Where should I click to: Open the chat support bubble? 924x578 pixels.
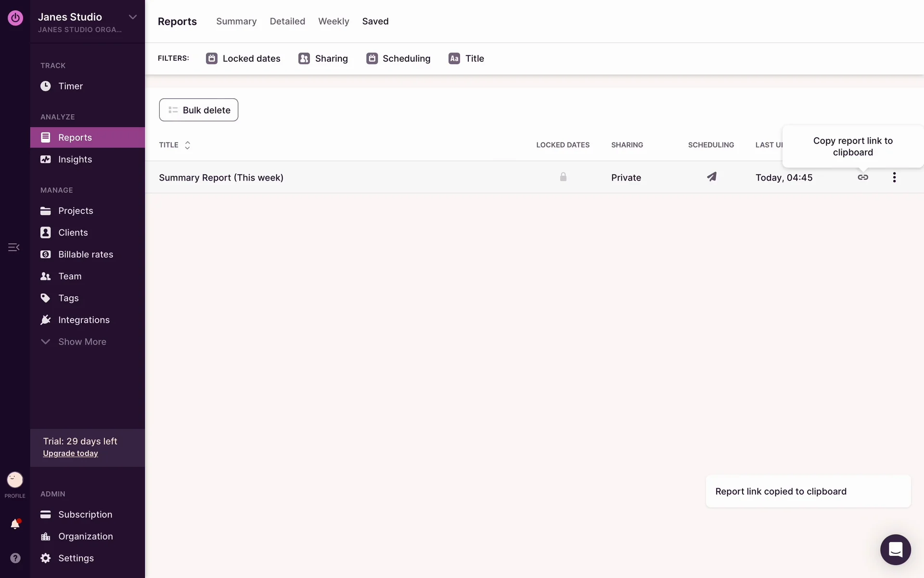point(895,549)
